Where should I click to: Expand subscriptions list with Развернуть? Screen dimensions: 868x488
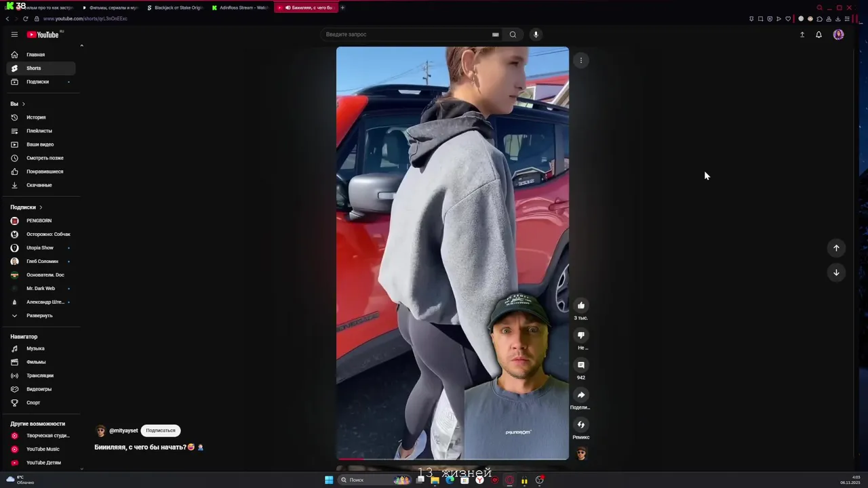pyautogui.click(x=41, y=316)
